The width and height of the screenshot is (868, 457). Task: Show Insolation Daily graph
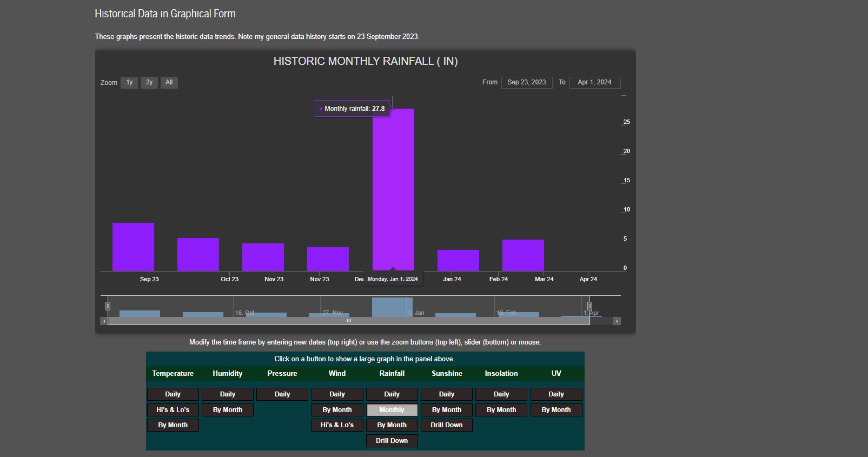pos(501,394)
